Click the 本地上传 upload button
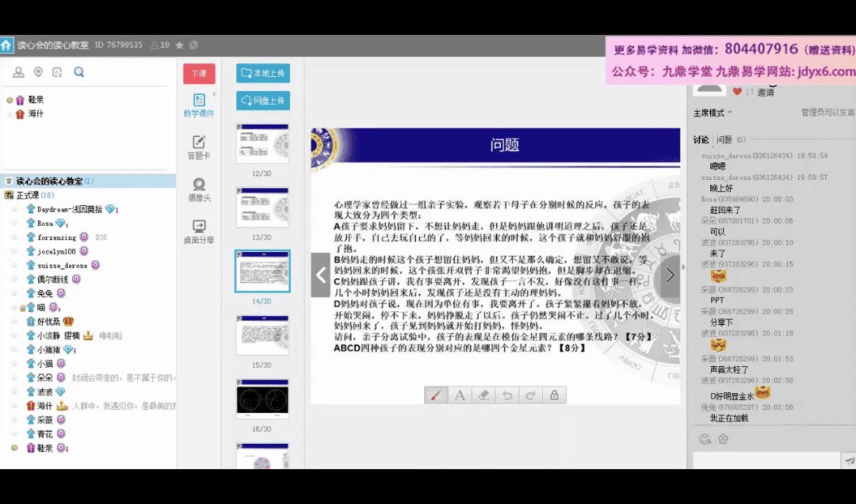Screen dimensions: 856x504 point(263,74)
